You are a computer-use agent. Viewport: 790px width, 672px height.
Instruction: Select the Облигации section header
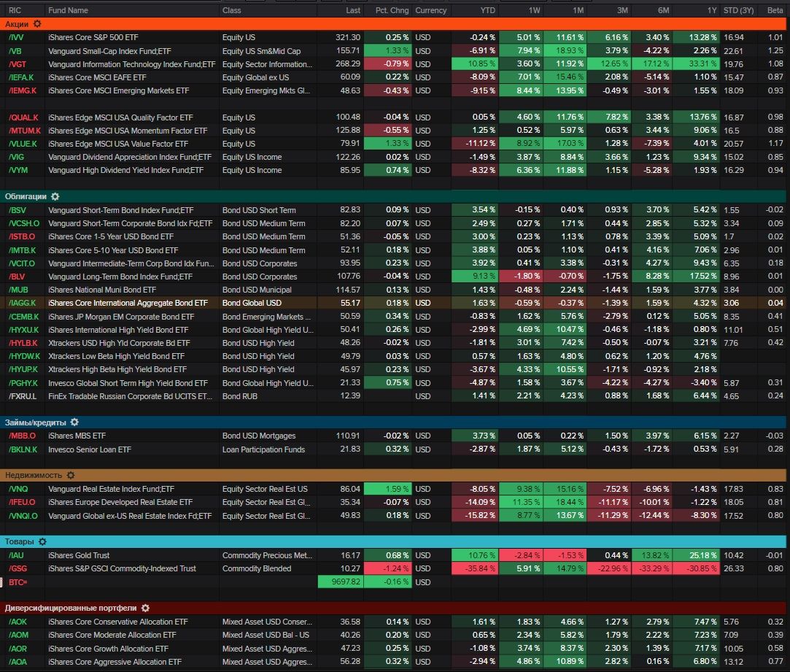click(x=393, y=196)
